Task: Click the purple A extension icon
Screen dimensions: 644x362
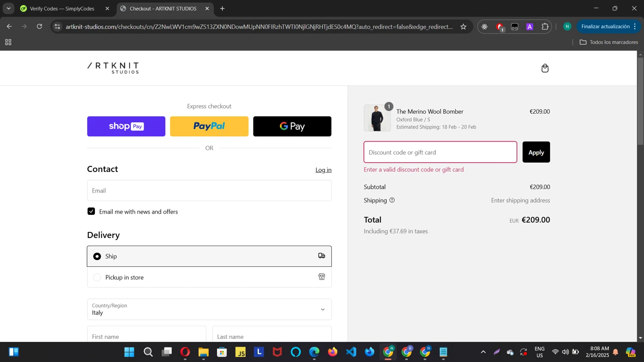Action: click(x=530, y=27)
